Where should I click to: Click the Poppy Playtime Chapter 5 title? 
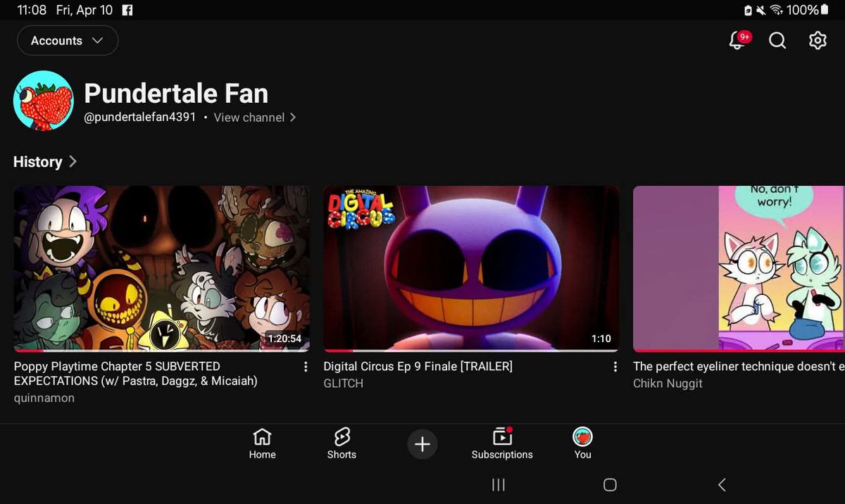click(136, 374)
